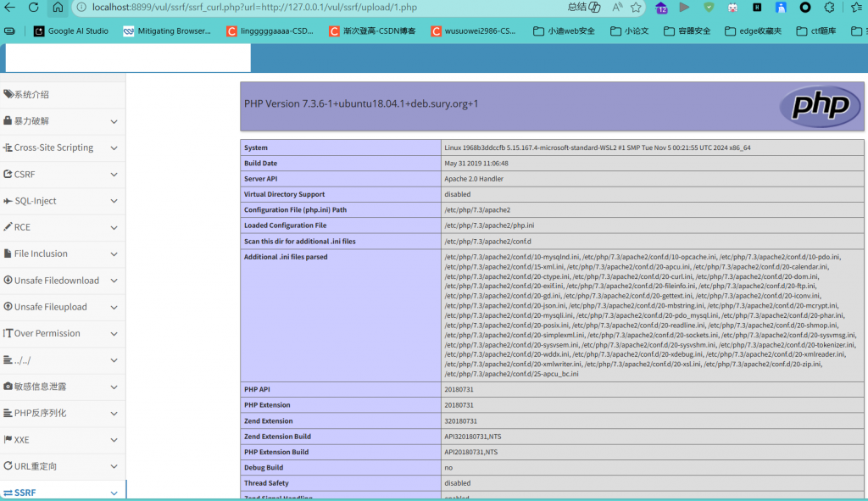
Task: Add page to favorites with star icon
Action: click(636, 8)
